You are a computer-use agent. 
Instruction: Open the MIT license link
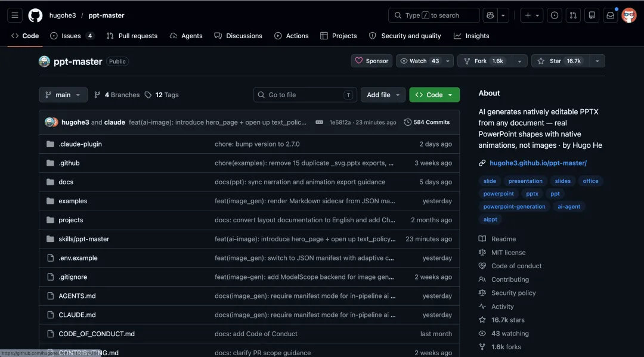502,252
